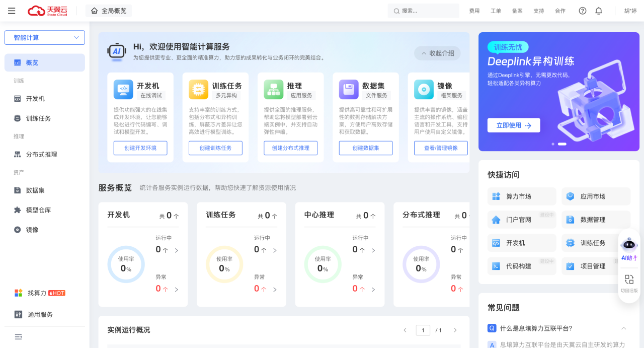Click the 算力市场 quick access icon

point(496,196)
